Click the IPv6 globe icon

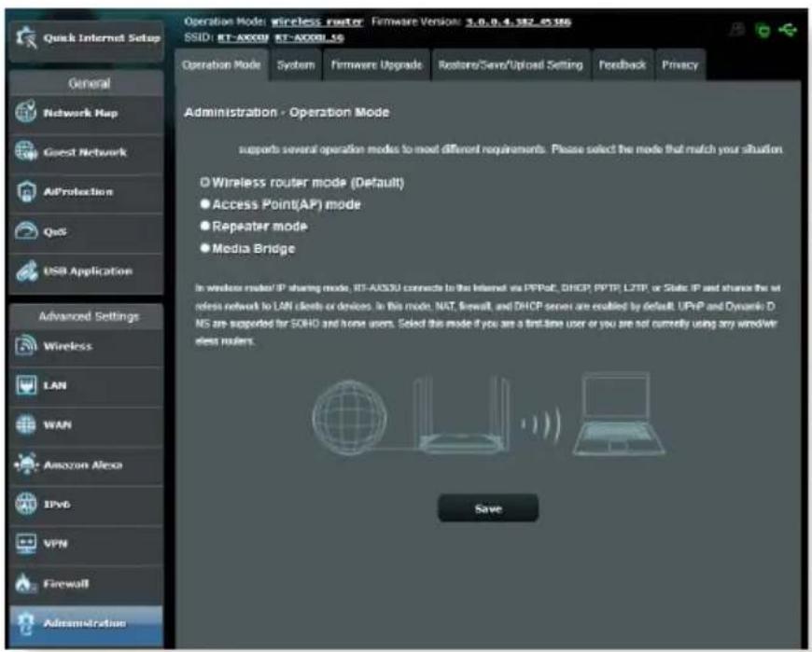pyautogui.click(x=26, y=504)
